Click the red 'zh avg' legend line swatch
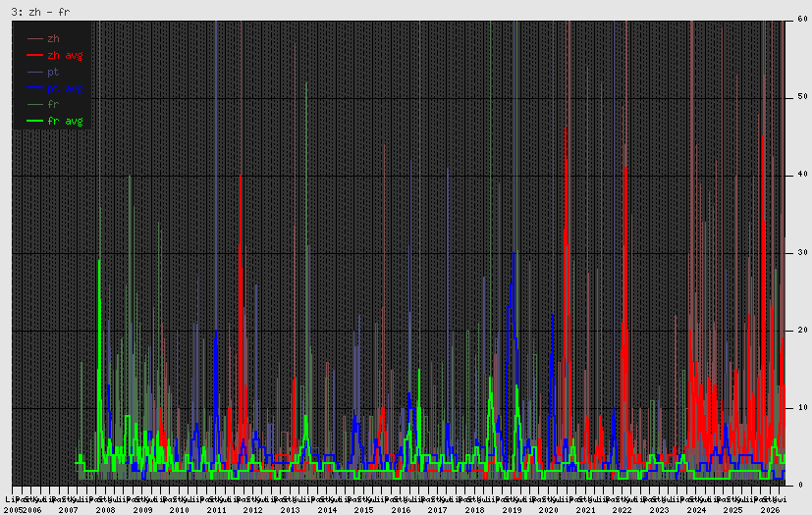Viewport: 812px width, 515px height. 34,55
